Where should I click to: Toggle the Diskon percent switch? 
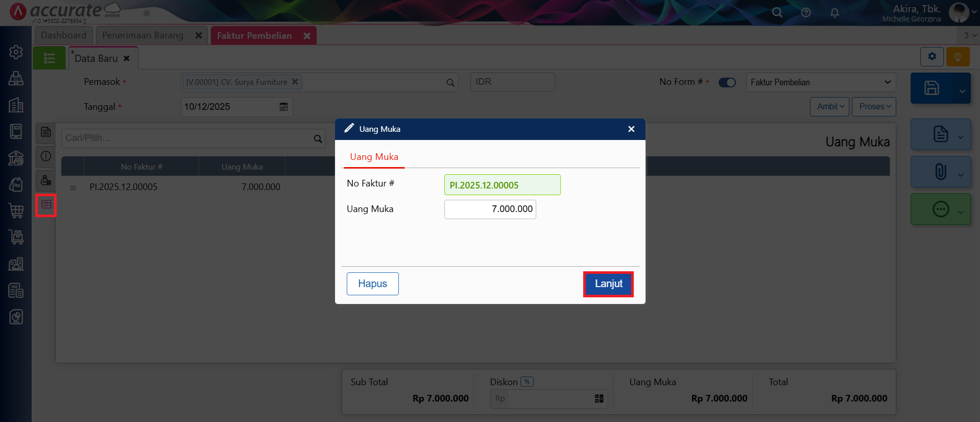coord(527,382)
